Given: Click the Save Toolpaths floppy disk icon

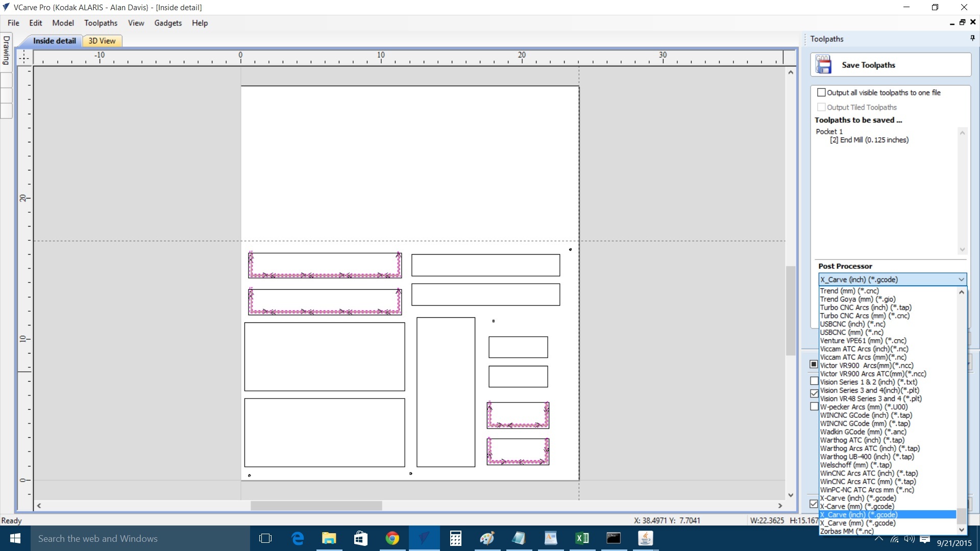Looking at the screenshot, I should coord(823,65).
